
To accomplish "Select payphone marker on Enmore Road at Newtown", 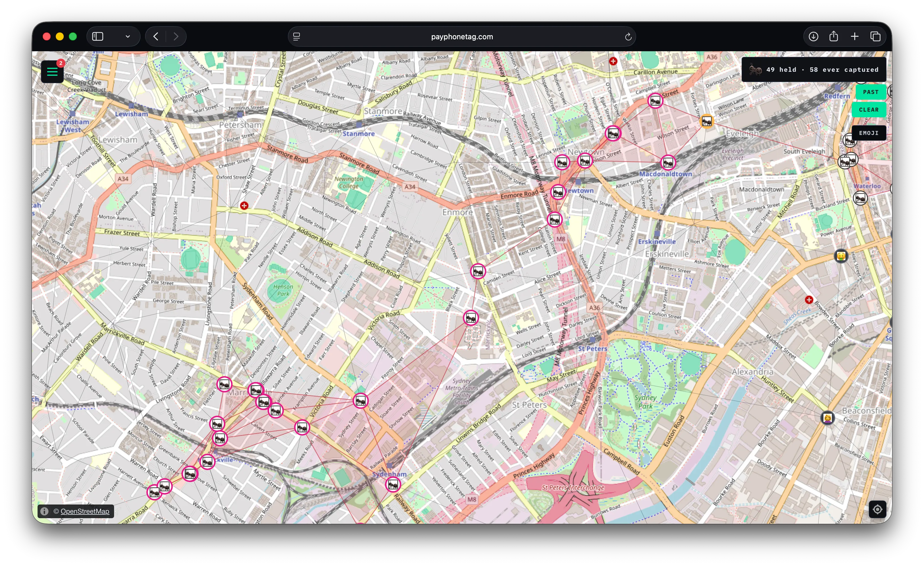I will tap(558, 192).
